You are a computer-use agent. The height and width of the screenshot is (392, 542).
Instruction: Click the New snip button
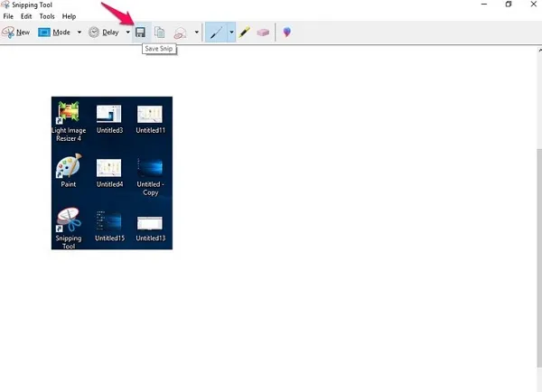point(16,32)
